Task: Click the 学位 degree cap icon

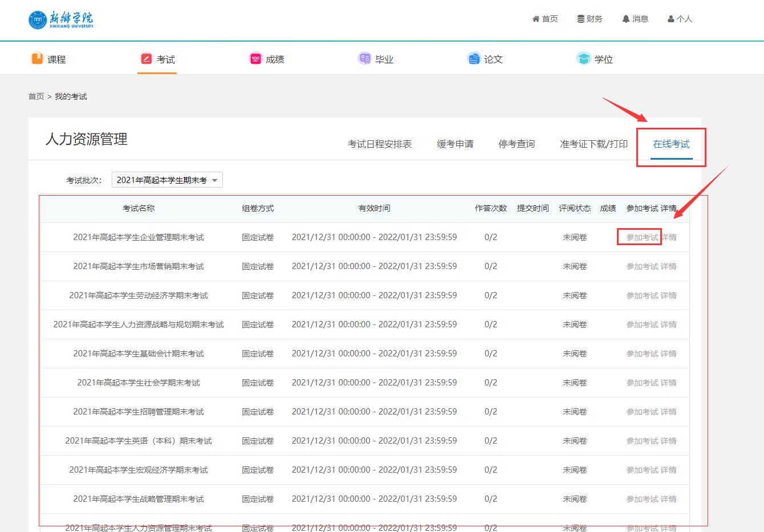Action: 583,59
